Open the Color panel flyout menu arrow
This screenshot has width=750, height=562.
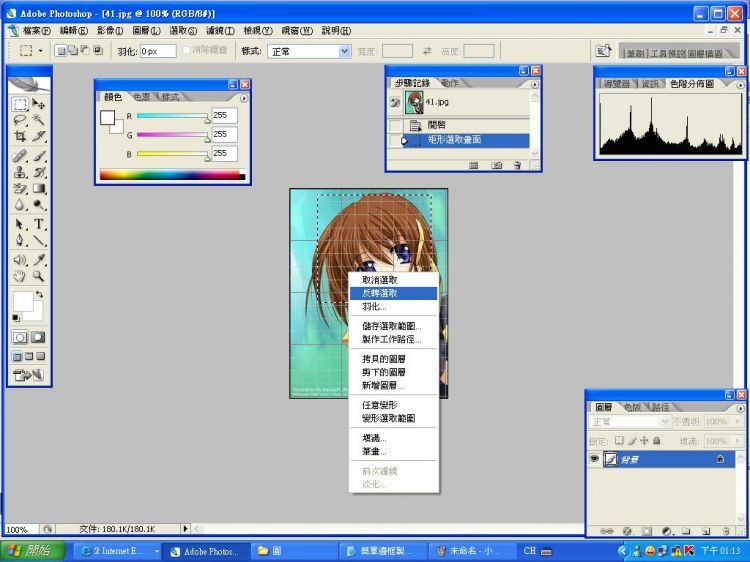(243, 98)
